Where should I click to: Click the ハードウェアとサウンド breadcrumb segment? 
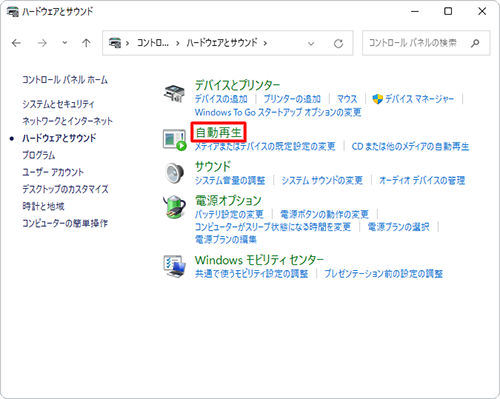coord(222,43)
